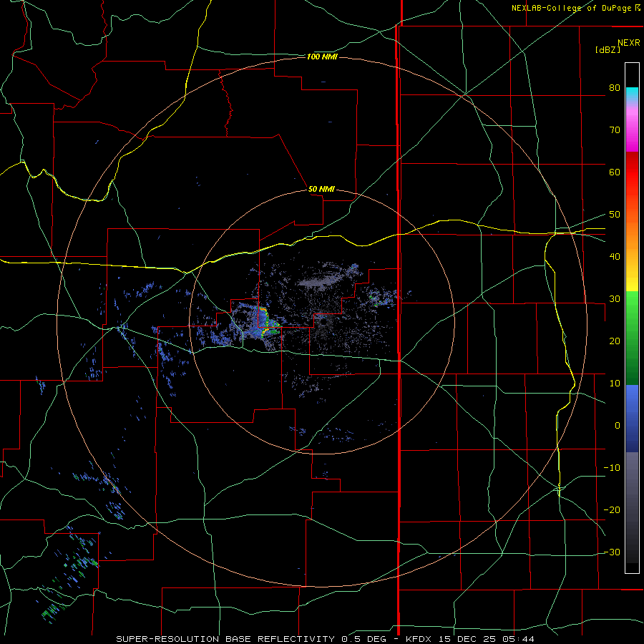Click the -30 value on dBZ scale
Image resolution: width=644 pixels, height=644 pixels.
tap(612, 552)
